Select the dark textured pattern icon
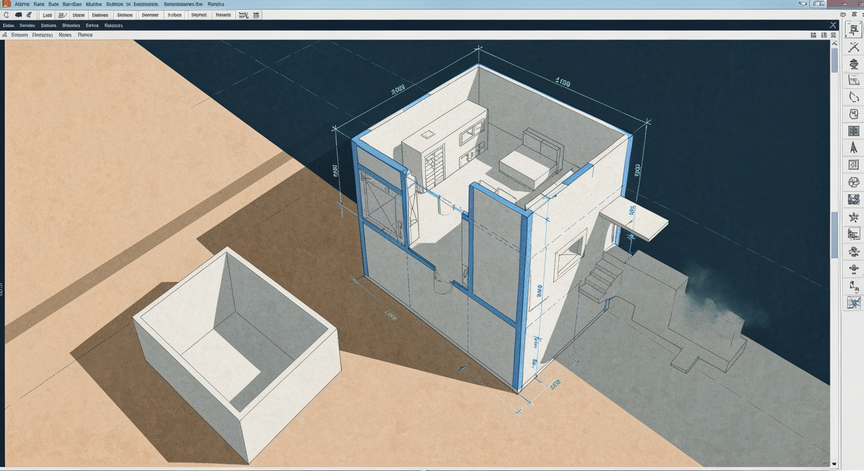 coord(854,199)
